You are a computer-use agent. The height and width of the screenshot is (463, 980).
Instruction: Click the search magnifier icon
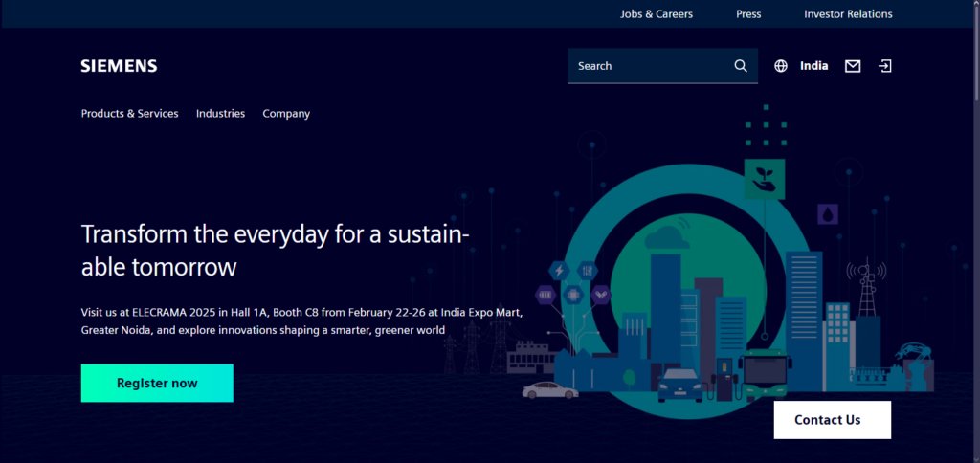pos(741,66)
